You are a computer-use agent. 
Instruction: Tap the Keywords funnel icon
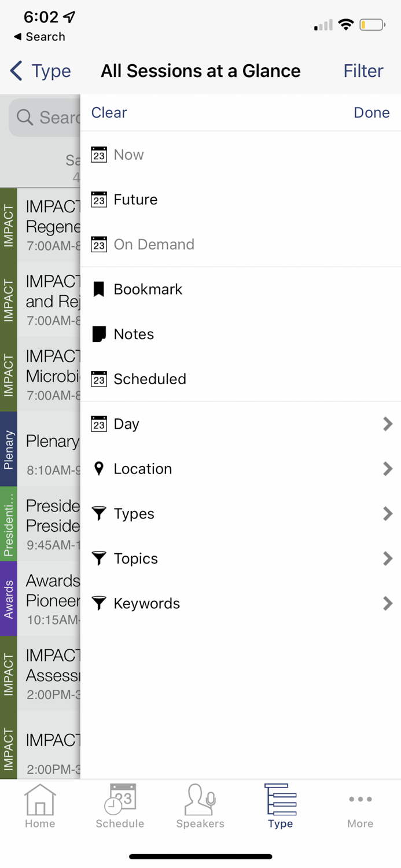click(99, 604)
